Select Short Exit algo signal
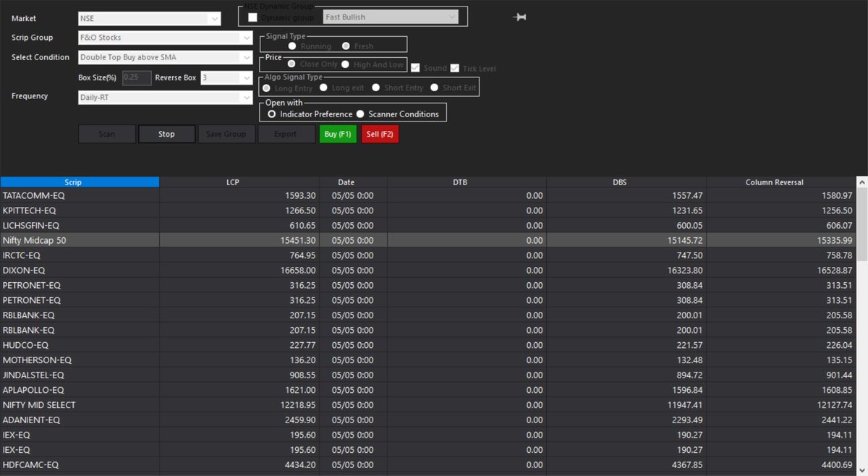 coord(434,88)
